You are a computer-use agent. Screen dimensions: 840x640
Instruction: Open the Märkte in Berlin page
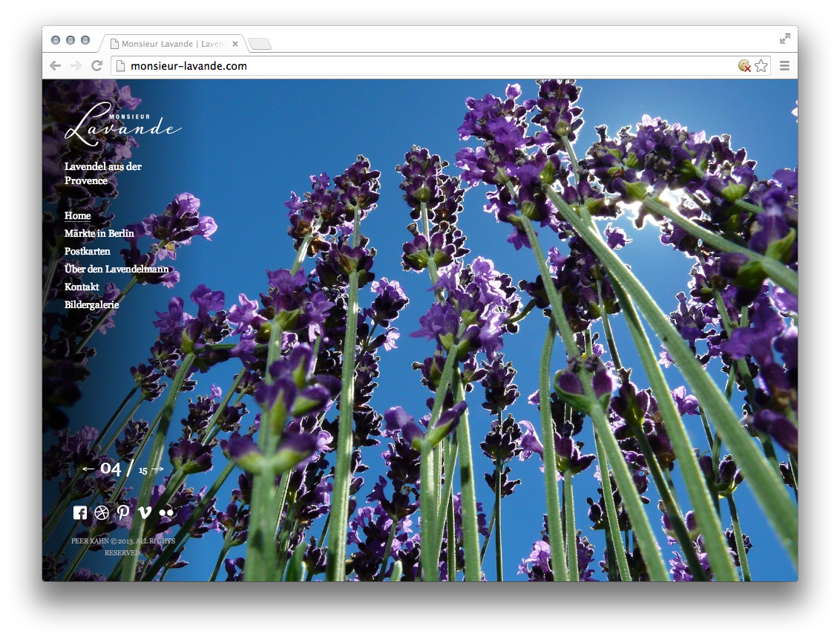tap(99, 233)
